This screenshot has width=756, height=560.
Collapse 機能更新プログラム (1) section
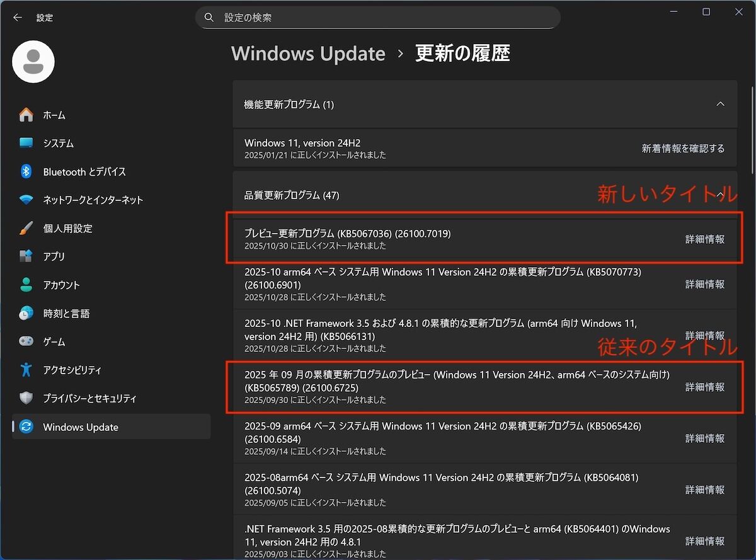tap(721, 104)
